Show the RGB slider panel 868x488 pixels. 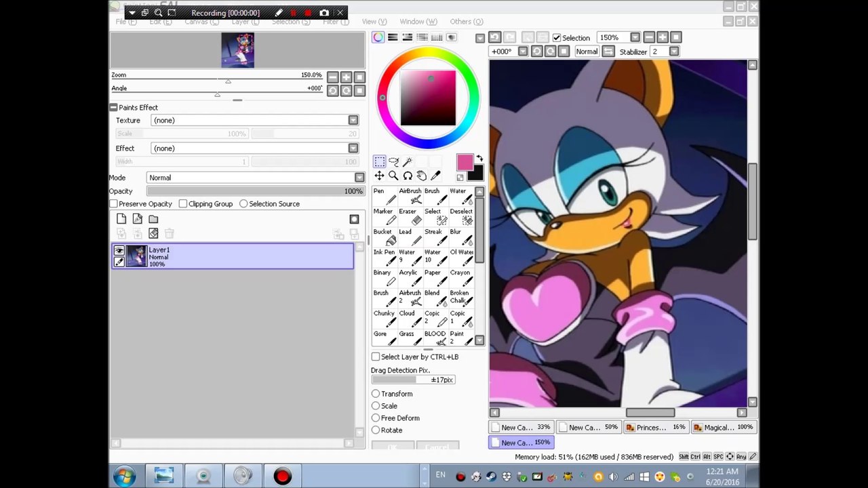click(x=393, y=37)
